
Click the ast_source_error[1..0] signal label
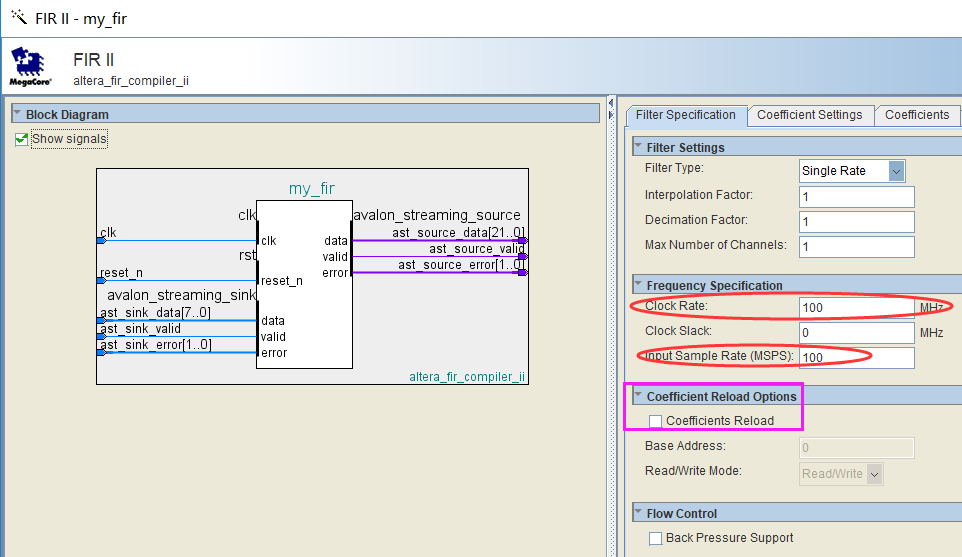461,265
